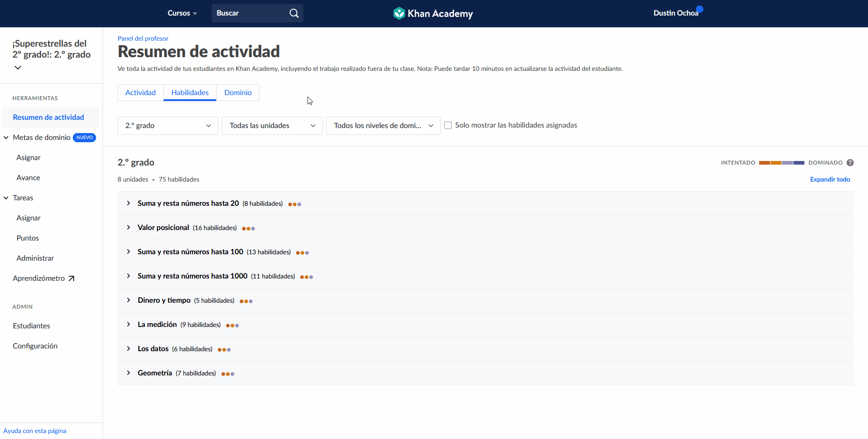Open Configuración under Admin
This screenshot has height=439, width=868.
35,346
